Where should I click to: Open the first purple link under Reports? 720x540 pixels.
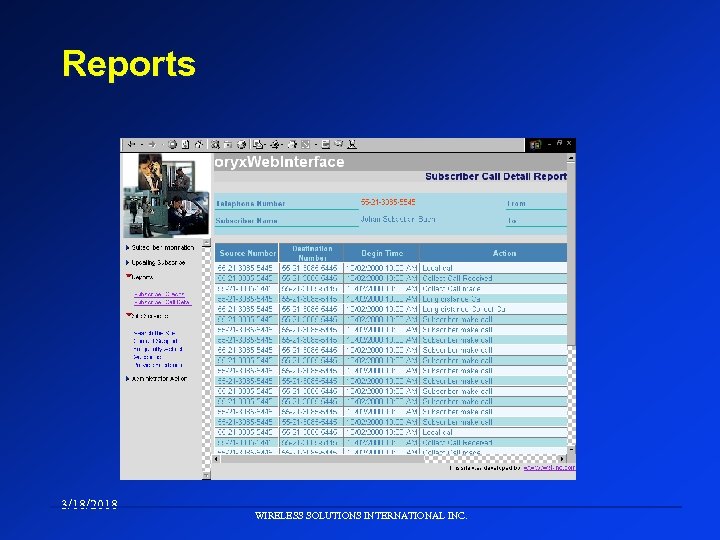pos(159,294)
